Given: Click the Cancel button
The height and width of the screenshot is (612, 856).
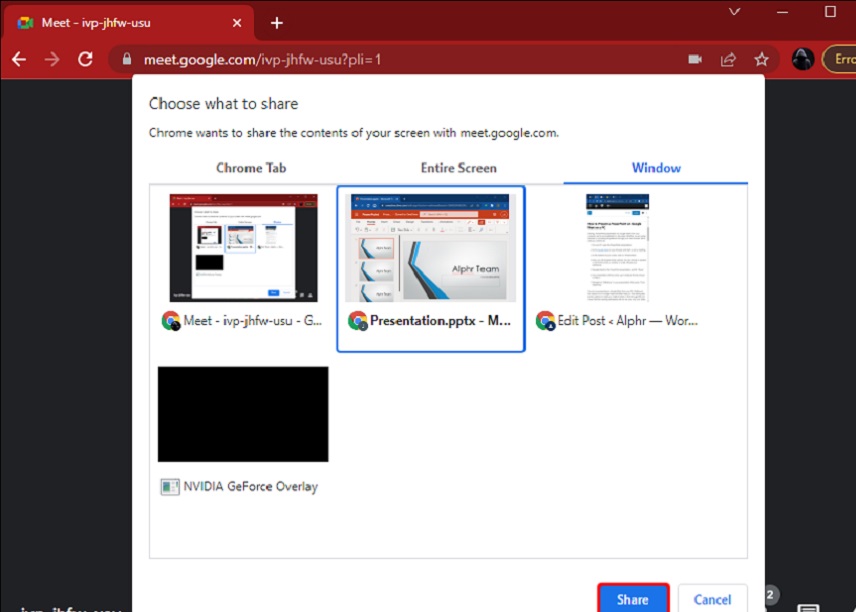Looking at the screenshot, I should pos(712,599).
